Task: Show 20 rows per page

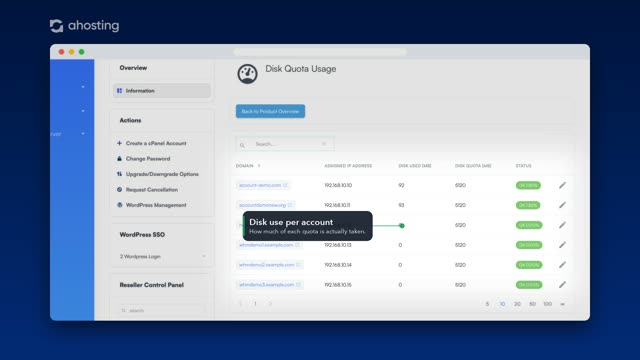Action: (517, 304)
